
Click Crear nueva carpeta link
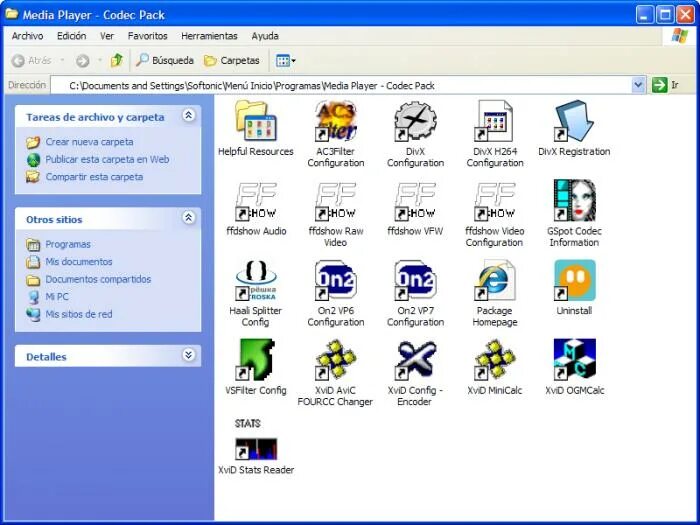pyautogui.click(x=89, y=142)
